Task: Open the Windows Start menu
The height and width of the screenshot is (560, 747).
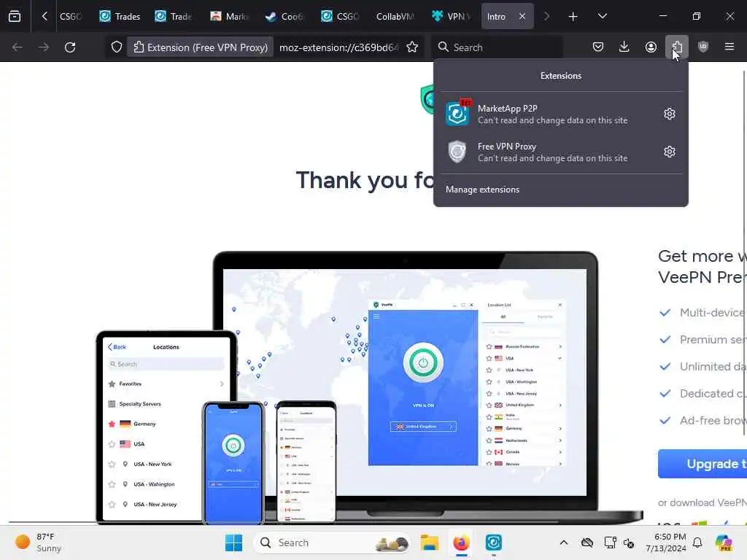Action: coord(233,542)
